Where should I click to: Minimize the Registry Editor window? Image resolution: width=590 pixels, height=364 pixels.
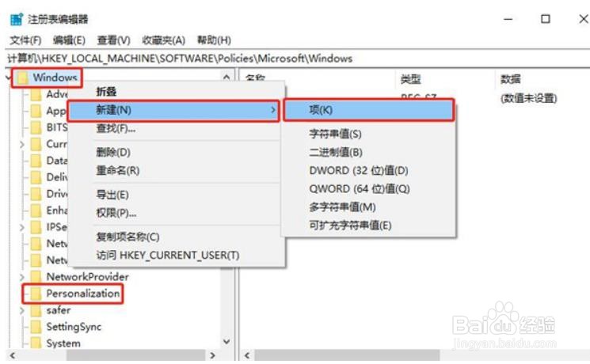point(508,19)
